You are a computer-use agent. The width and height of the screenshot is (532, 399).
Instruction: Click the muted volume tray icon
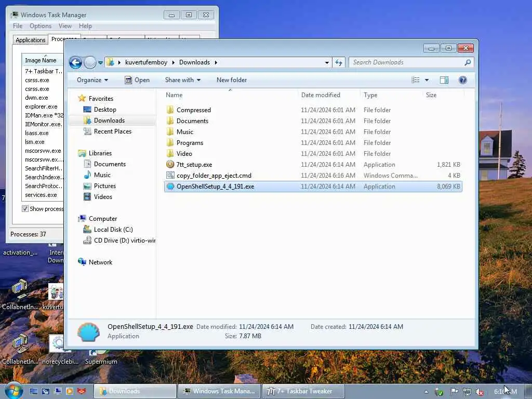(479, 392)
